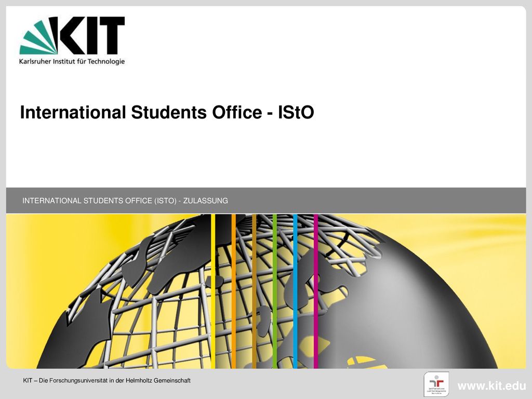Open the www.kit.edu link
The width and height of the screenshot is (532, 399).
point(491,386)
